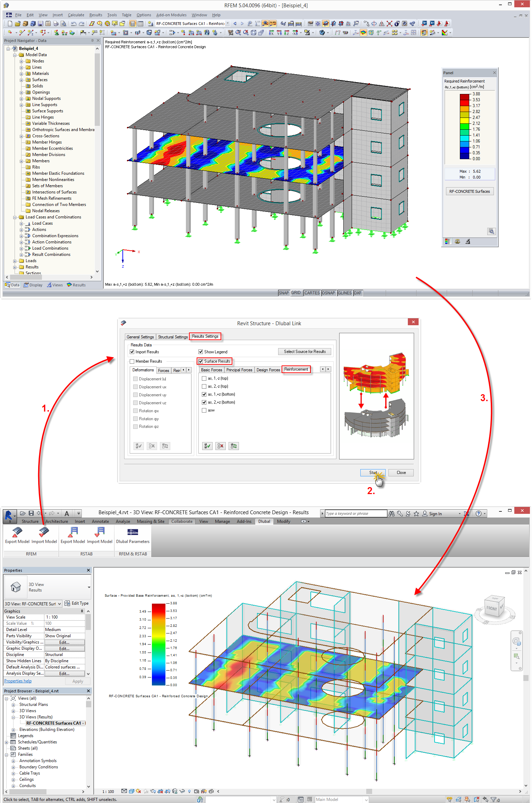
Task: Switch to Design Forces tab
Action: pos(268,370)
